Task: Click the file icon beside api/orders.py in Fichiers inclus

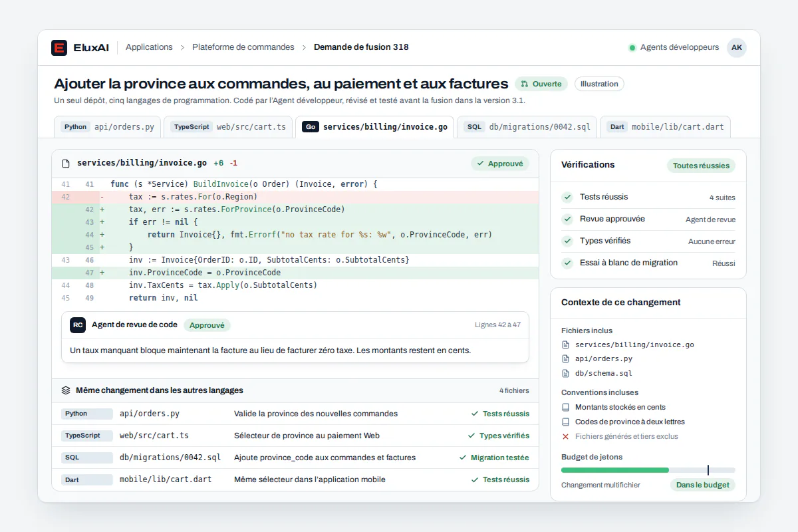Action: 566,359
